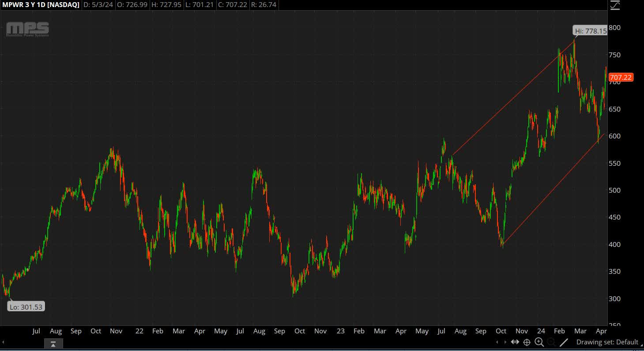Viewport: 644px width, 351px height.
Task: Expand the hidden bottom panel with the arrow
Action: [x=53, y=344]
